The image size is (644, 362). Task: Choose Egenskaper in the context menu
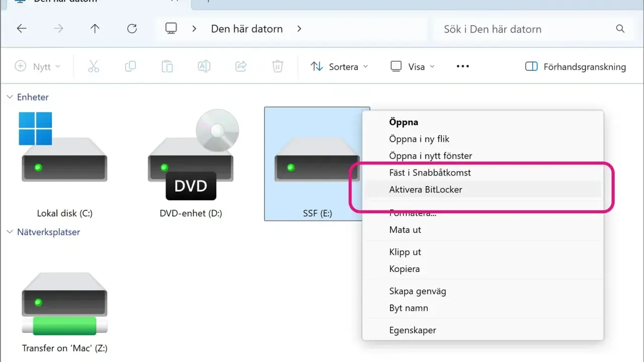coord(482,330)
